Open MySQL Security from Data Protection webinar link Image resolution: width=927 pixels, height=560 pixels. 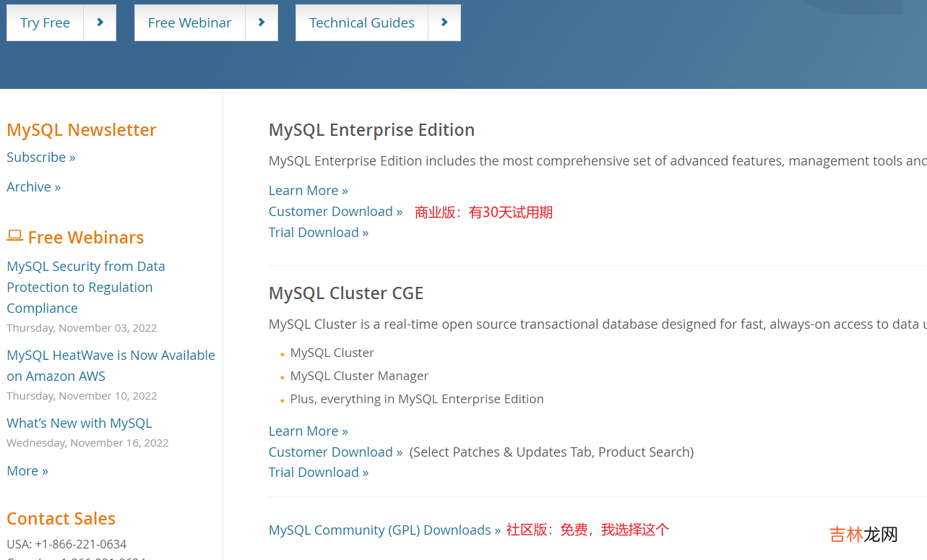coord(86,287)
